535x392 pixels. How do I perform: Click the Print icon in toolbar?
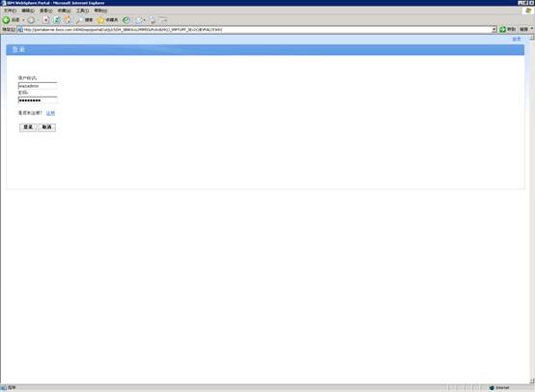tap(153, 20)
